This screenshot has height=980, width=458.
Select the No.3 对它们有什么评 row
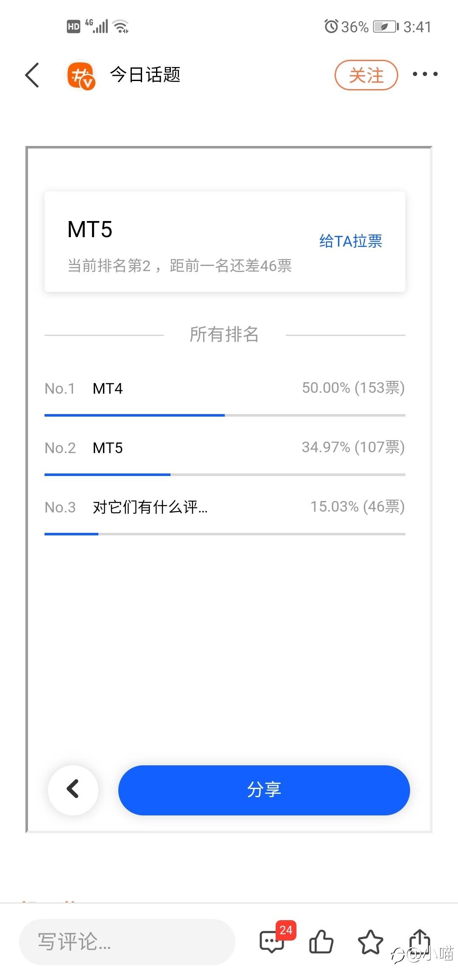coord(225,507)
